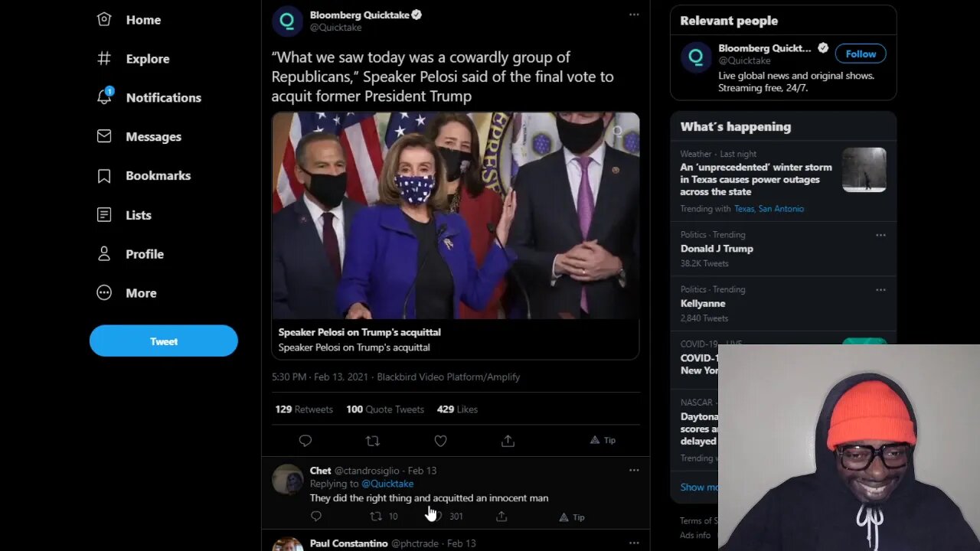Image resolution: width=980 pixels, height=551 pixels.
Task: View the 129 Retweets list
Action: [304, 409]
